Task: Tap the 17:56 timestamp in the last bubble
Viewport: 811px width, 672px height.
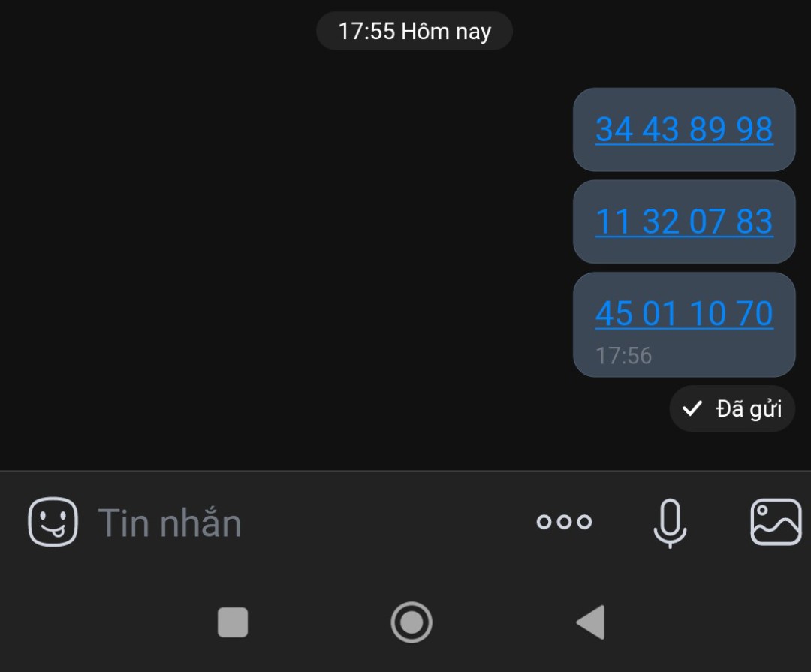Action: pos(623,356)
